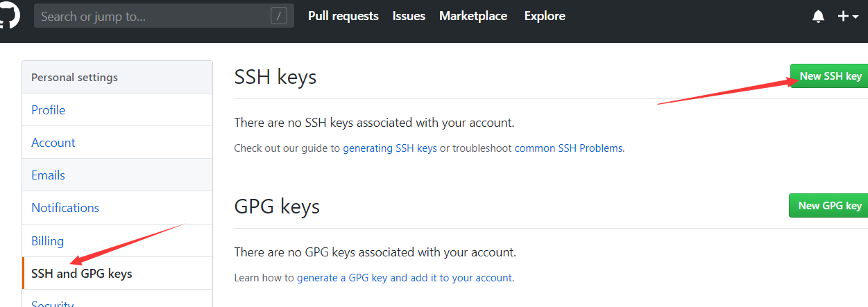Open Emails settings in the sidebar
The image size is (868, 307).
coord(49,175)
